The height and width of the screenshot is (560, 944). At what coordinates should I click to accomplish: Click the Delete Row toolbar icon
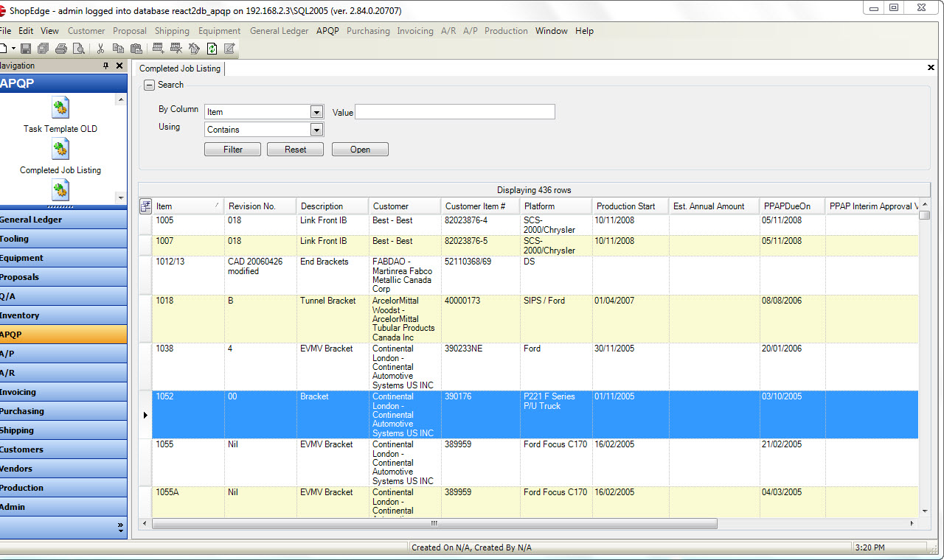pyautogui.click(x=176, y=49)
